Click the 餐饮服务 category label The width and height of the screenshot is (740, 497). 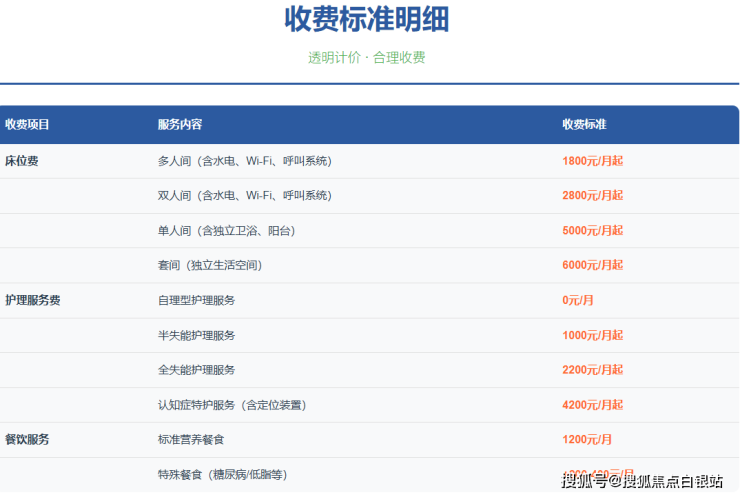27,439
